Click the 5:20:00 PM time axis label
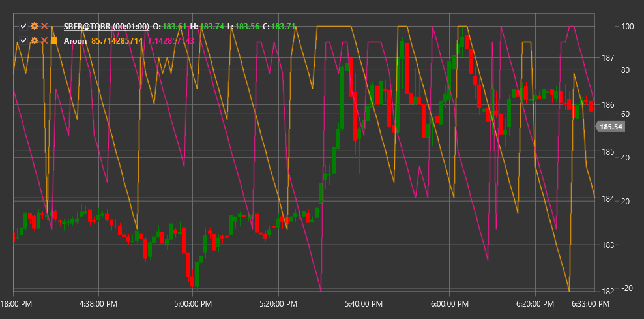This screenshot has width=644, height=319. click(278, 304)
